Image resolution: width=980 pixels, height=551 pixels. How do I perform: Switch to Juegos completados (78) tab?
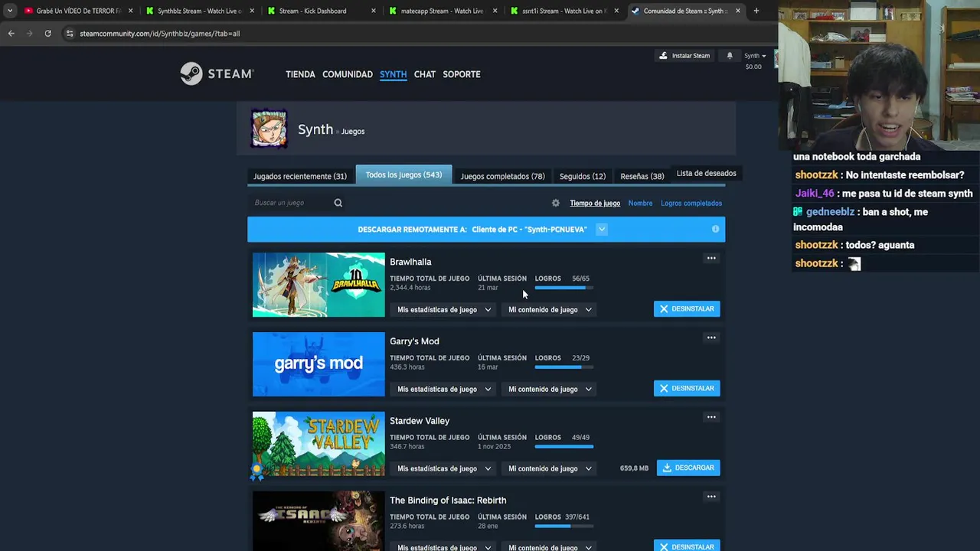tap(502, 176)
